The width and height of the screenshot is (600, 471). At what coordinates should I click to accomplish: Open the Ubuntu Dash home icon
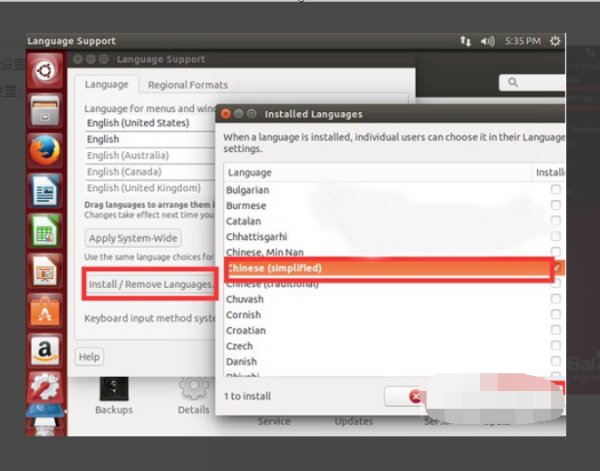point(45,71)
